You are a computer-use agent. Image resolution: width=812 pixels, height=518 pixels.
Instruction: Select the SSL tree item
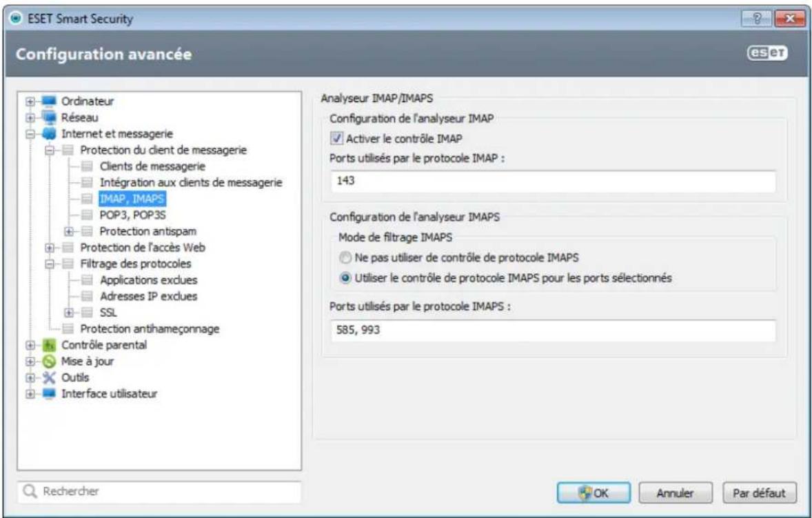(x=108, y=313)
